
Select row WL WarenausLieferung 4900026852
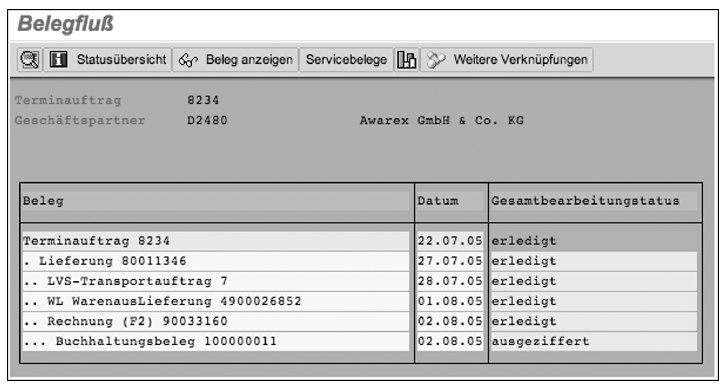coord(215,301)
